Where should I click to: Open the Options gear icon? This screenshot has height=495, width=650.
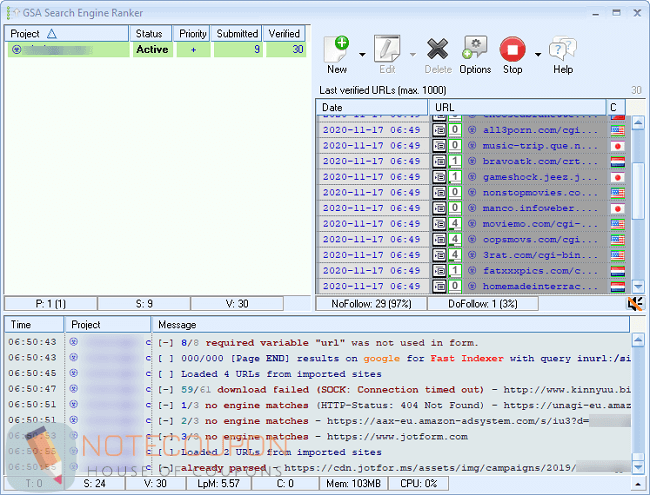[x=475, y=48]
